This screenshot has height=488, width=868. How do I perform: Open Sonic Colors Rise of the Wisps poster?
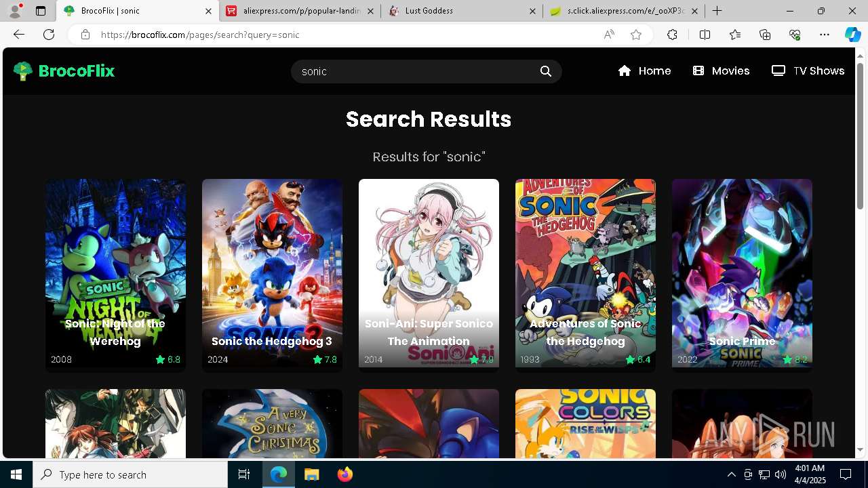pyautogui.click(x=585, y=424)
